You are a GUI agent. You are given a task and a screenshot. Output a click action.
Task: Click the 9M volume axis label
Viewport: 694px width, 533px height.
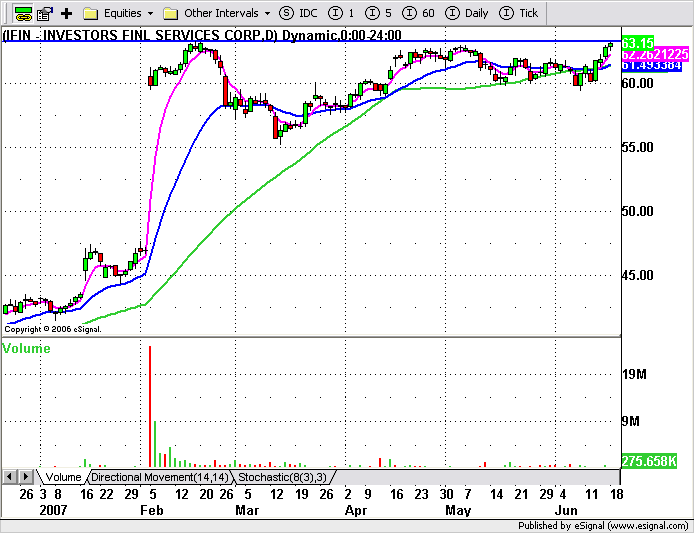(x=631, y=421)
